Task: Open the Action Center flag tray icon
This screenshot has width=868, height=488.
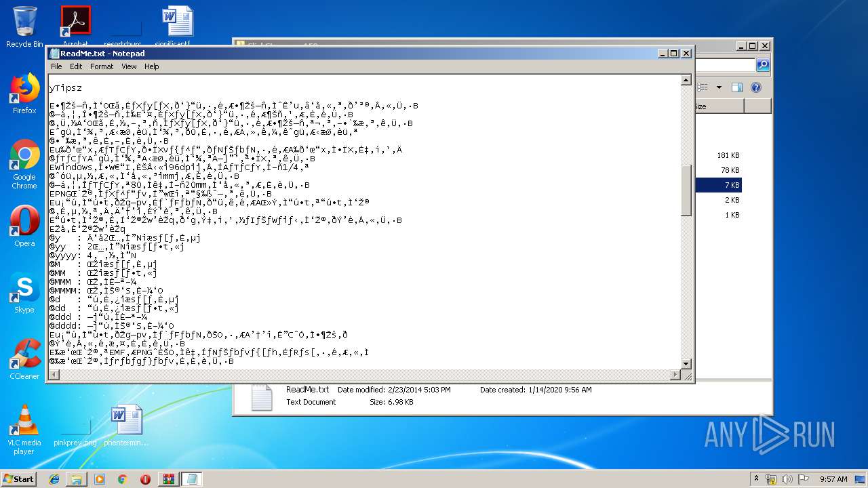Action: (x=804, y=479)
